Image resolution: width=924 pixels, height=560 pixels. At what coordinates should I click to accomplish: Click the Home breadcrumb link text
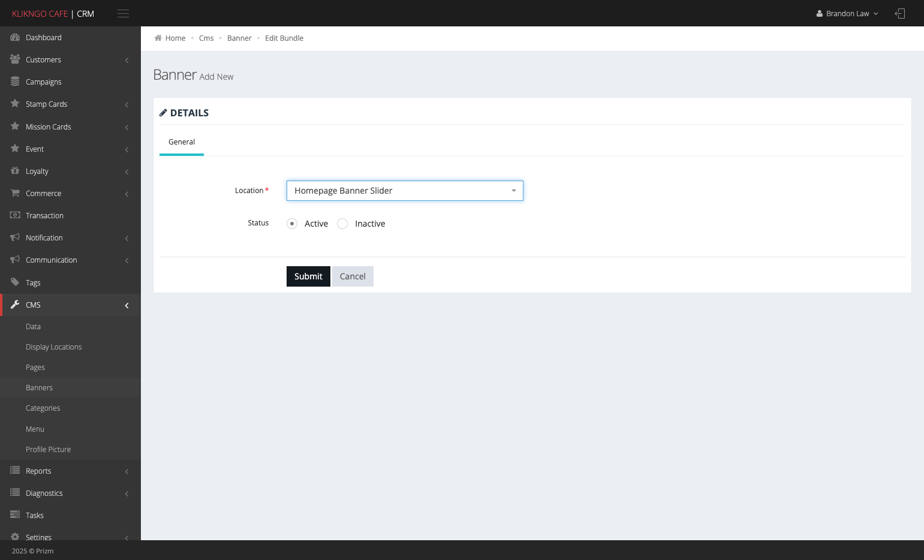click(175, 38)
